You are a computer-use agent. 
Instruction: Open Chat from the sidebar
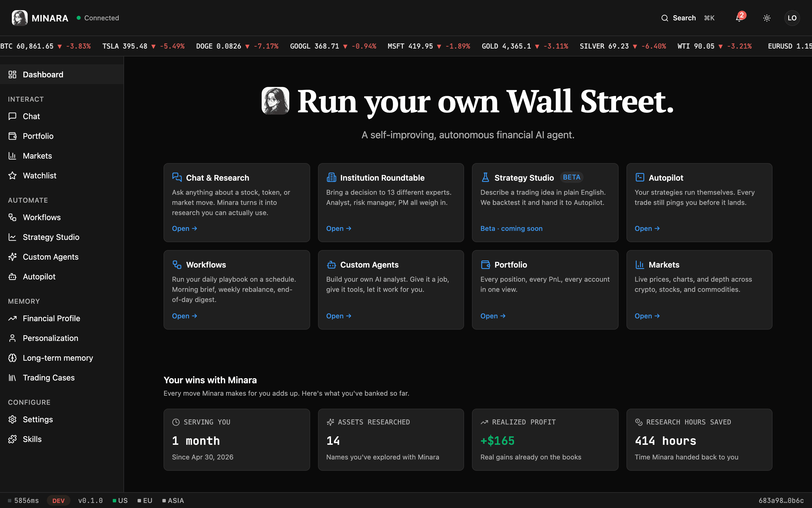62,116
